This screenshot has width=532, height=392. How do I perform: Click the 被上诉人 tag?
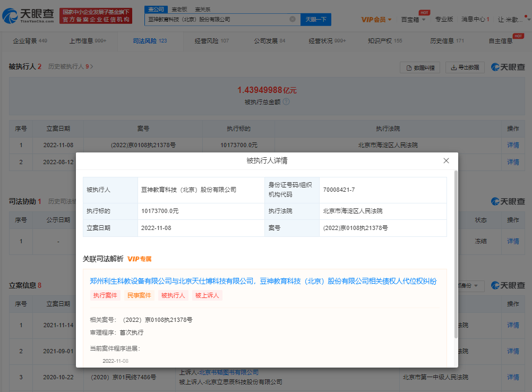pyautogui.click(x=207, y=295)
